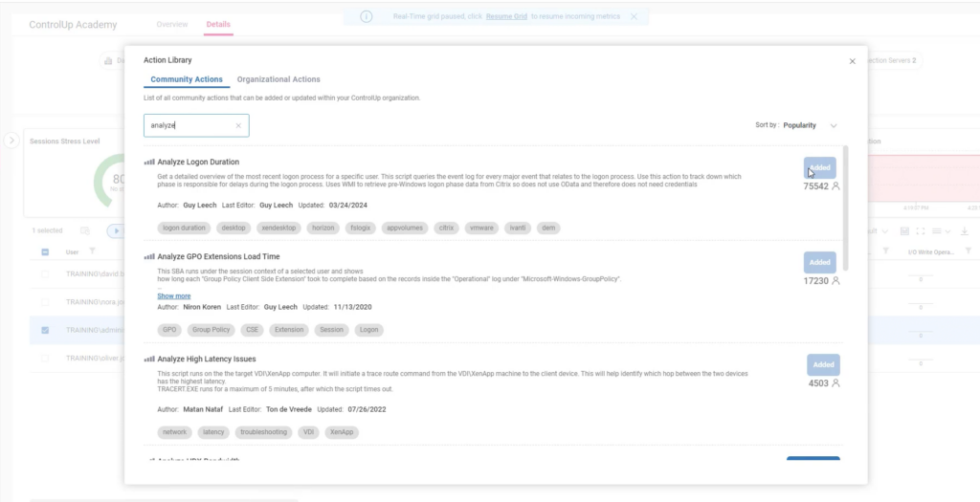Click the info icon in paused banner
The width and height of the screenshot is (980, 502).
point(367,16)
